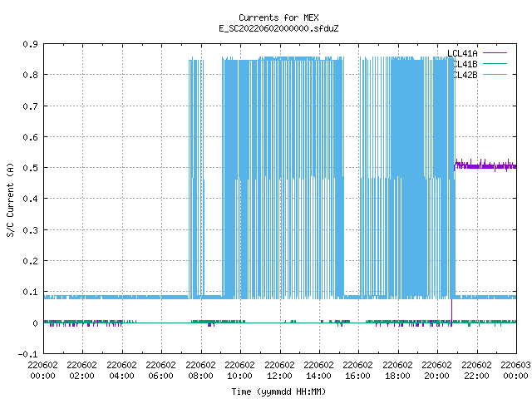Click the 0.6 y-axis tick label
Viewport: 532px width, 399px height.
(x=30, y=137)
